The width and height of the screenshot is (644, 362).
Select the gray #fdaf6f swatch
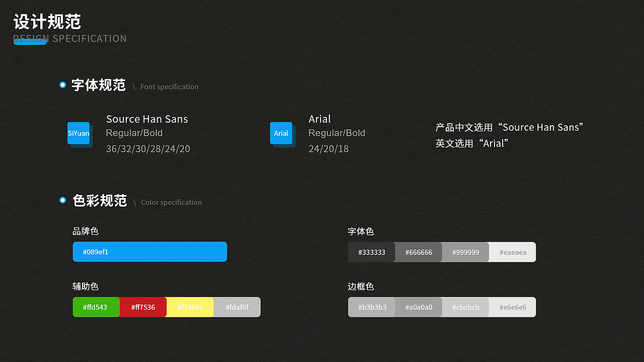tap(237, 307)
